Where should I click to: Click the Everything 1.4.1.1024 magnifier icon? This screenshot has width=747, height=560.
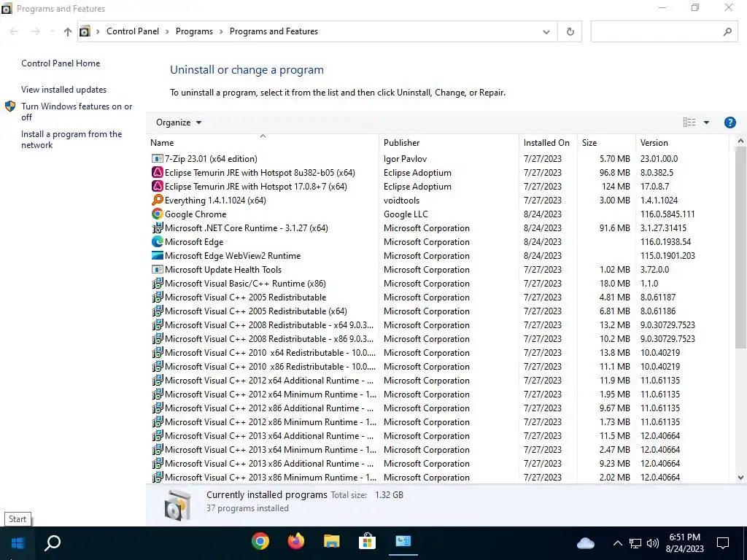pos(158,200)
